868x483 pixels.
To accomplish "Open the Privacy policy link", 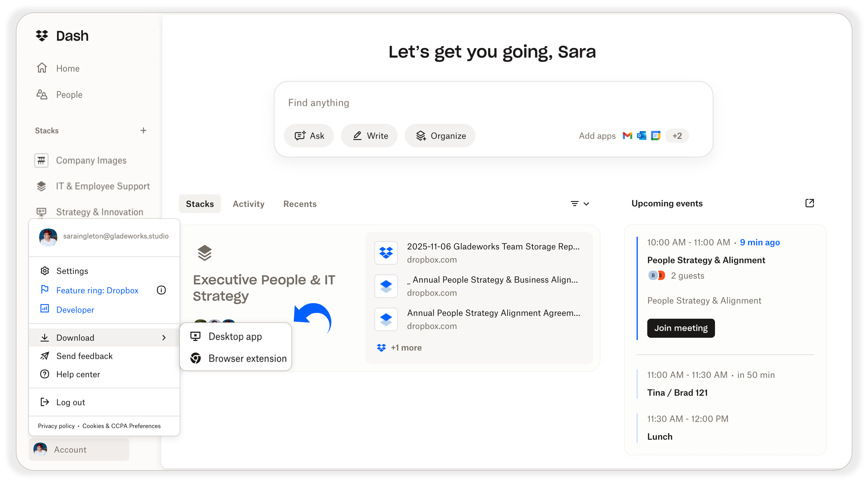I will (56, 426).
